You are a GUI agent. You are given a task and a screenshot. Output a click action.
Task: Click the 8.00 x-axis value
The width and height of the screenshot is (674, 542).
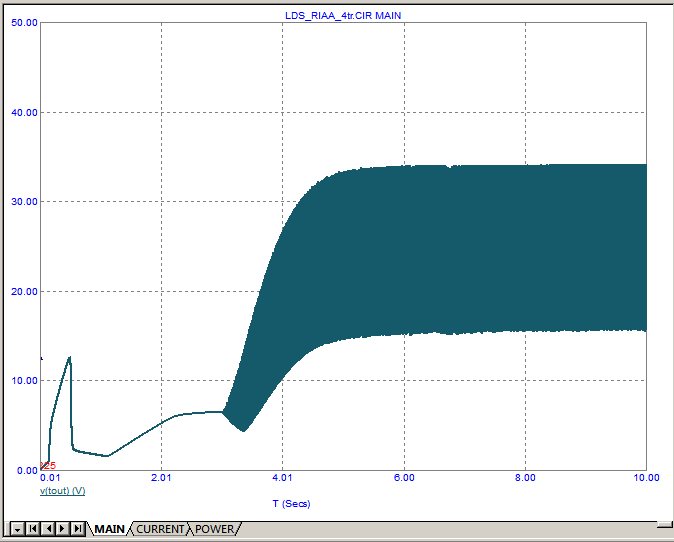pyautogui.click(x=525, y=478)
